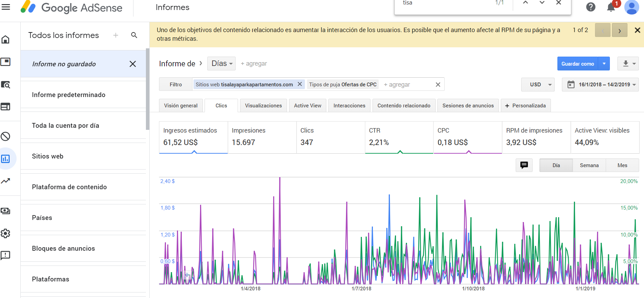Screen dimensions: 644x298
Task: Open the USD currency dropdown
Action: (x=538, y=85)
